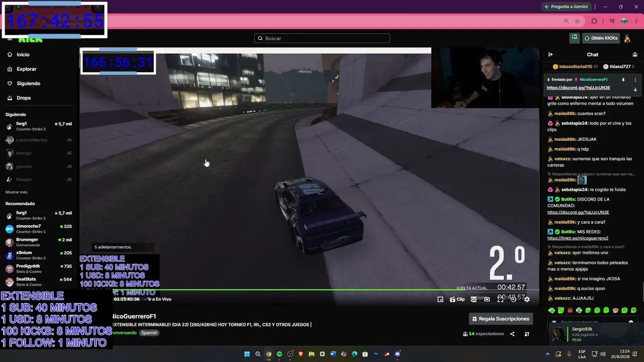This screenshot has height=362, width=644.
Task: Open the pinned discord.gg/YqUJcUN3E link
Action: pos(578,88)
